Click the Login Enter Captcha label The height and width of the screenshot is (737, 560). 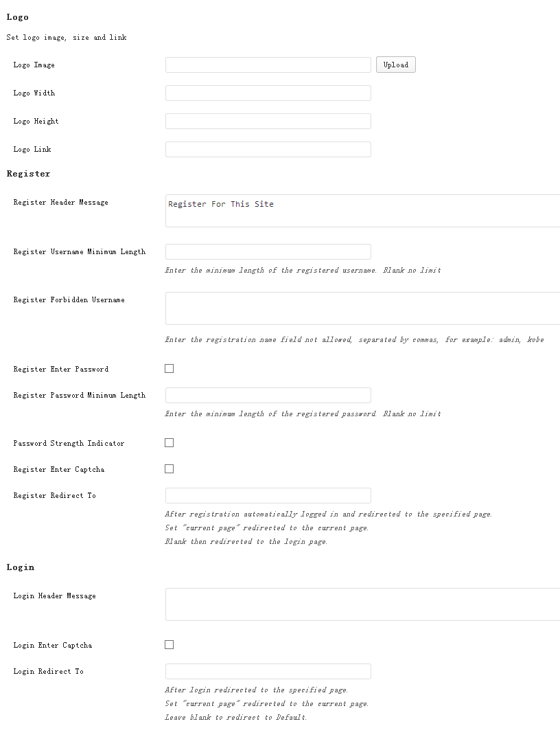pos(52,646)
